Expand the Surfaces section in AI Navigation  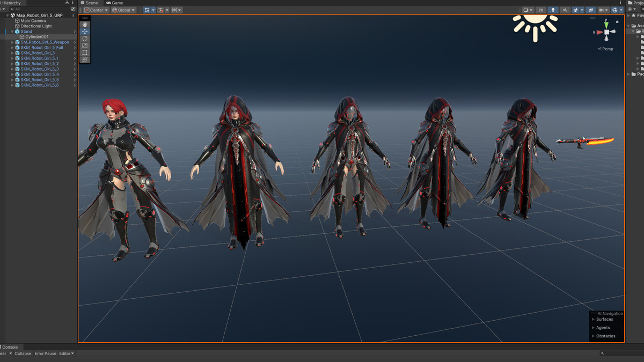593,319
